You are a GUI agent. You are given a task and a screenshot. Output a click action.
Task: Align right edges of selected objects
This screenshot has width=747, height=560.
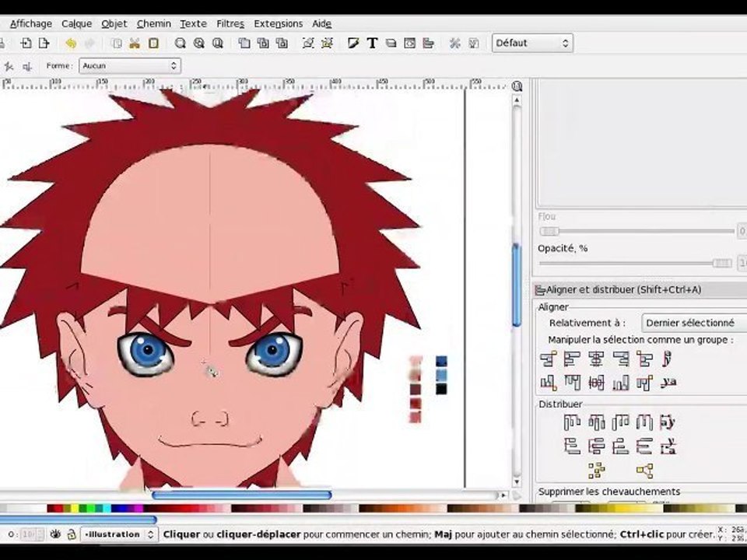[621, 359]
